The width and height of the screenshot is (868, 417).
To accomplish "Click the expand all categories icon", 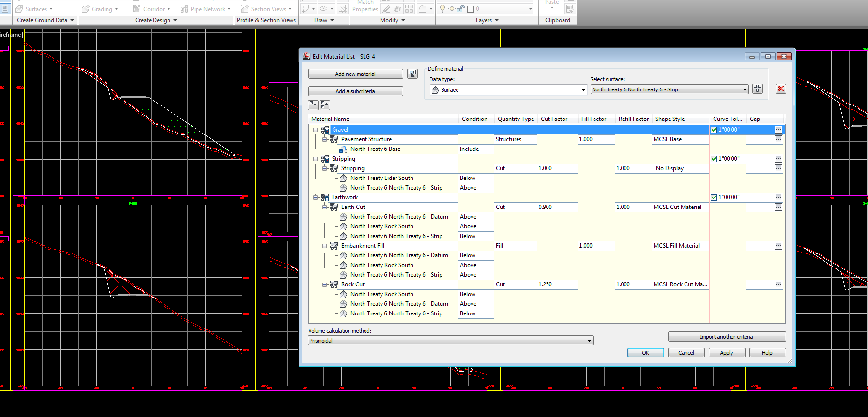I will click(314, 105).
